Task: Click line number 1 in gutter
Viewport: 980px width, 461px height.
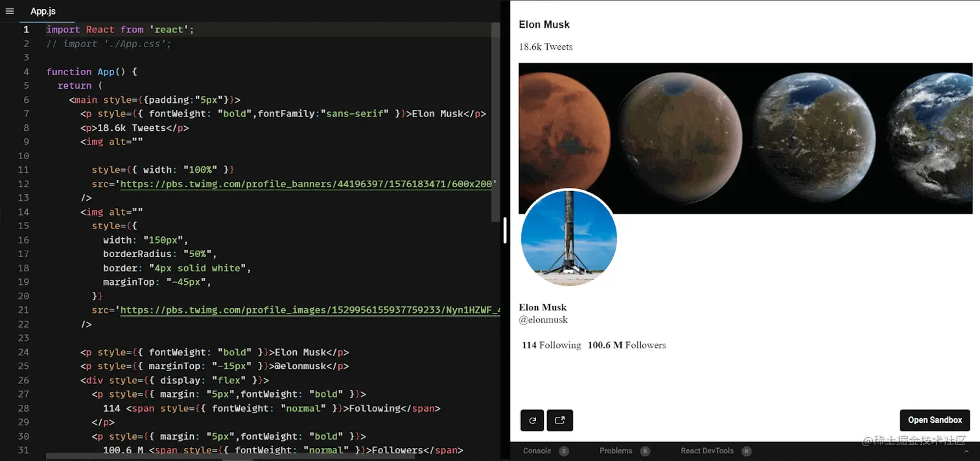Action: click(26, 30)
